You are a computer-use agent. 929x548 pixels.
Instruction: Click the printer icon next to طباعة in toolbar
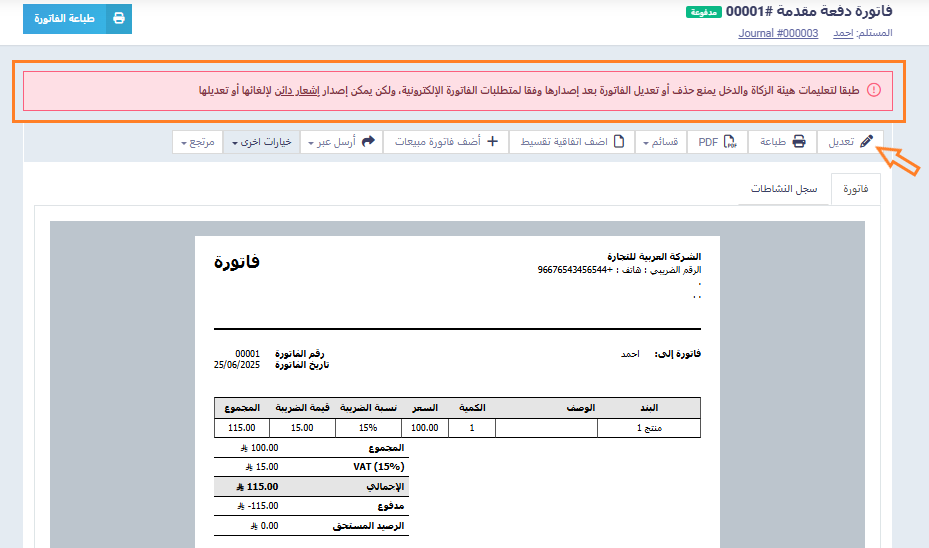[x=799, y=142]
